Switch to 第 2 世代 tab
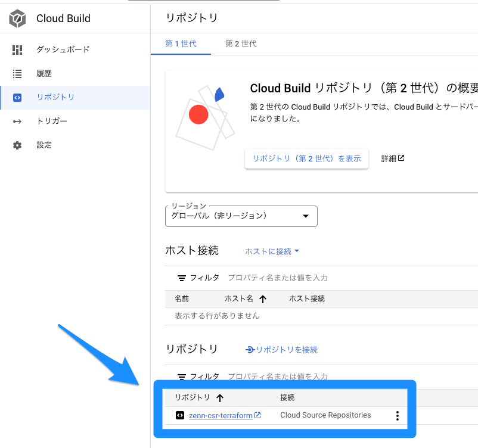Viewport: 478px width, 448px height. [x=241, y=44]
